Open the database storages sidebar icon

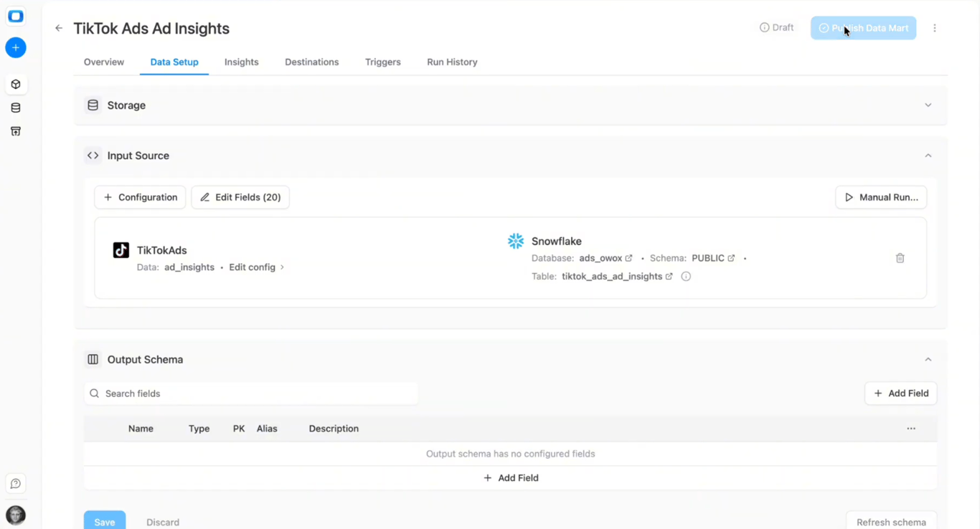(x=16, y=108)
